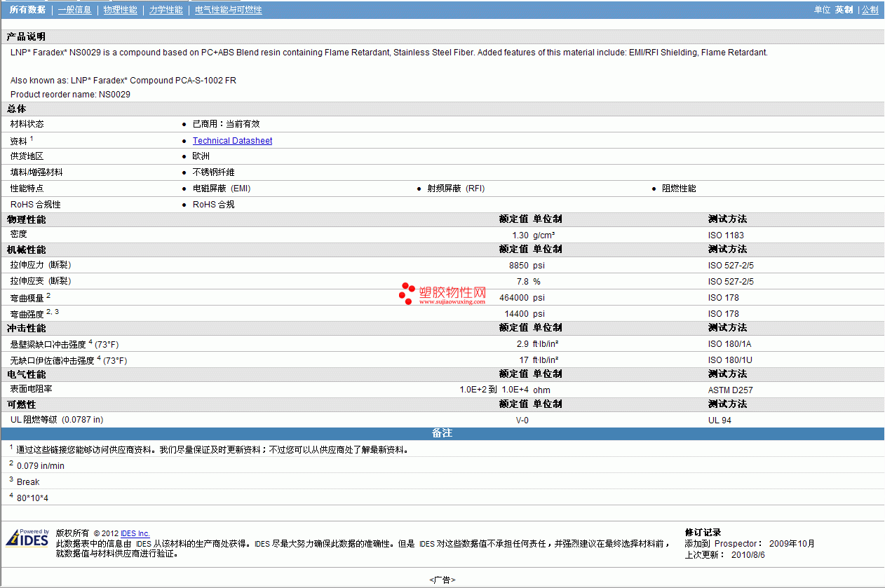Select the RoHS 合规 value

click(x=214, y=205)
